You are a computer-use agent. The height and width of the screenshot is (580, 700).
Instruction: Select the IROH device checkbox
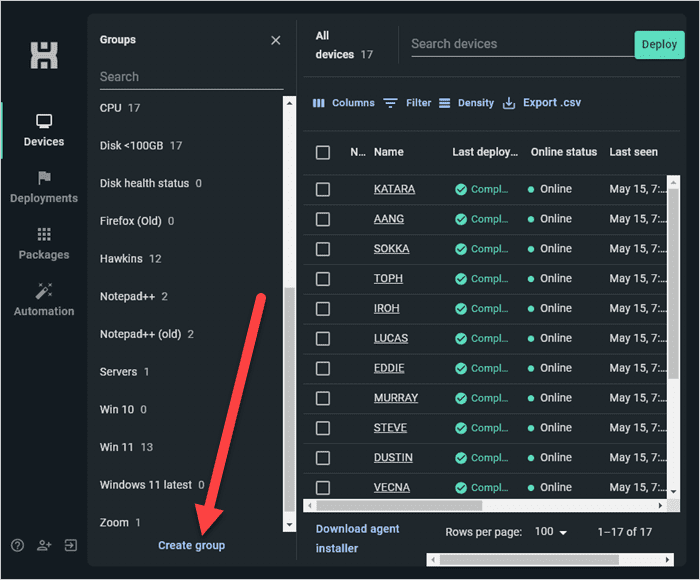[x=323, y=309]
